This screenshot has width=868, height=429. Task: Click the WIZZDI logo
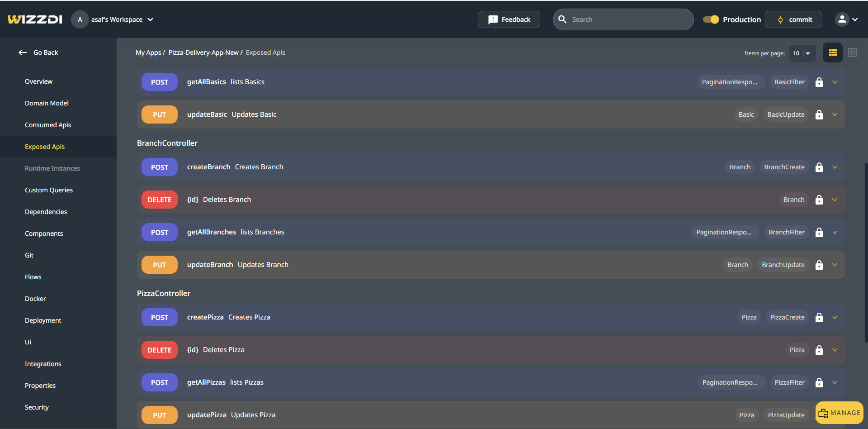click(x=35, y=19)
